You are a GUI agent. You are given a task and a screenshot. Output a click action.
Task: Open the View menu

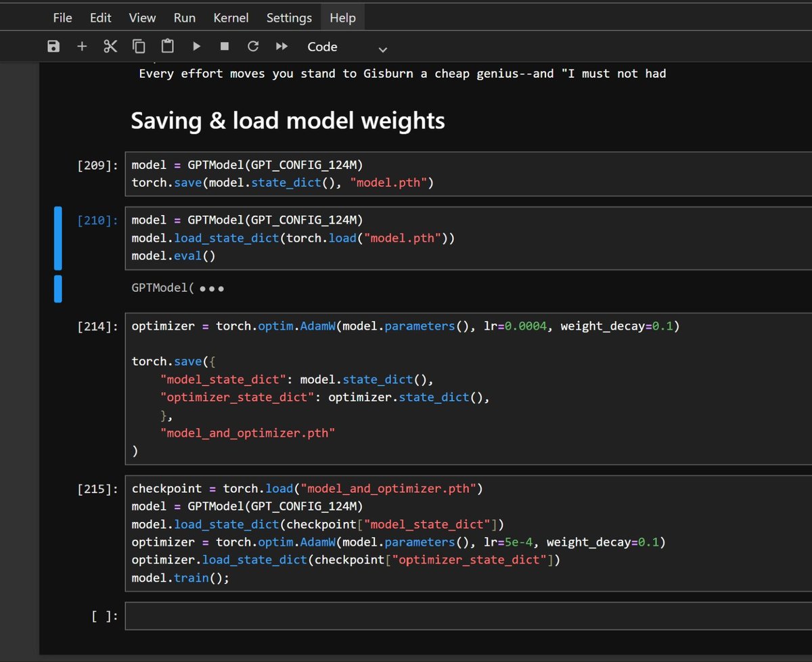142,18
